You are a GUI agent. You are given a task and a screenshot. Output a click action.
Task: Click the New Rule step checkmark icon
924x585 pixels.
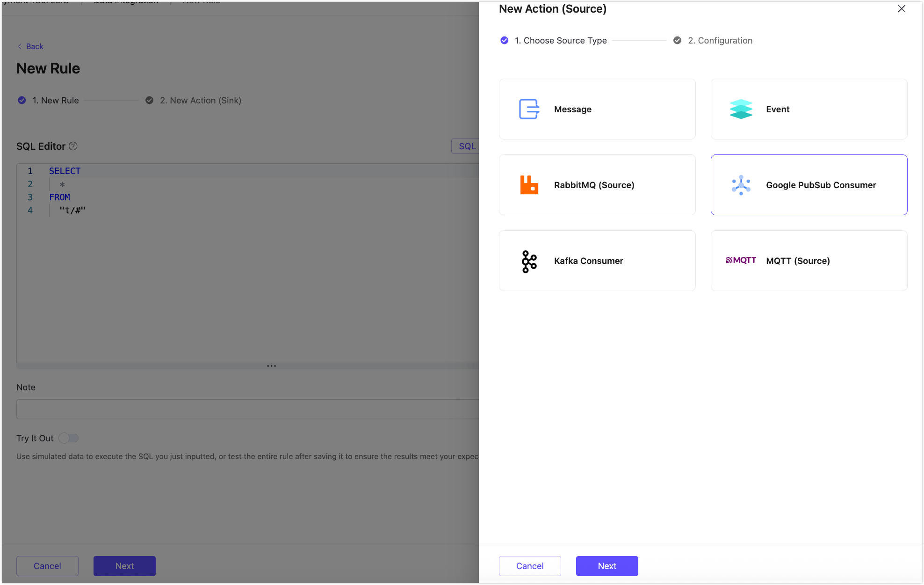pos(22,100)
